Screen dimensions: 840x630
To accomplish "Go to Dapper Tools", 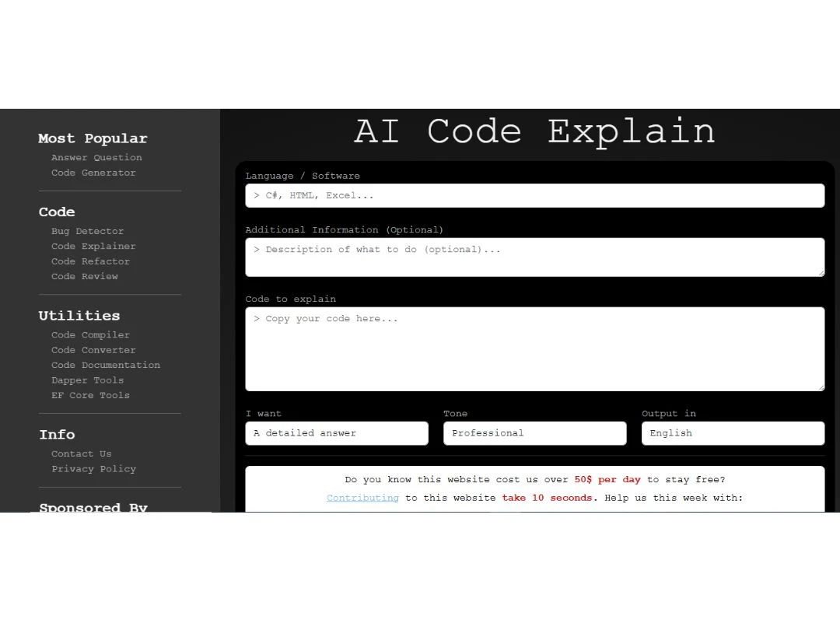I will pyautogui.click(x=87, y=380).
